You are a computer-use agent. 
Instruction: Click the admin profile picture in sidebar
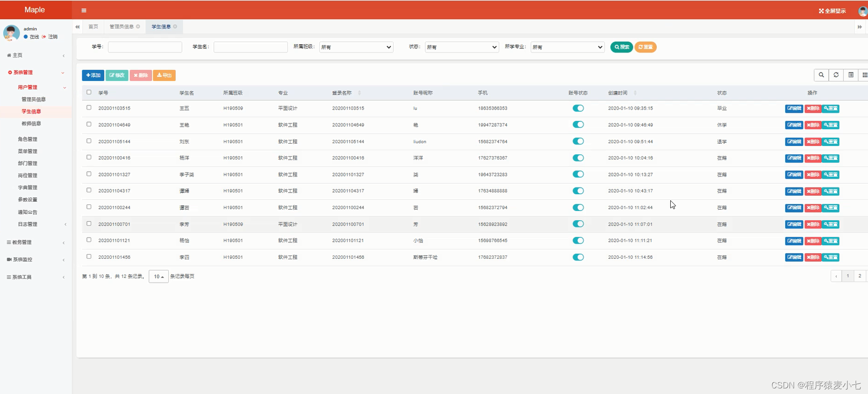coord(12,33)
